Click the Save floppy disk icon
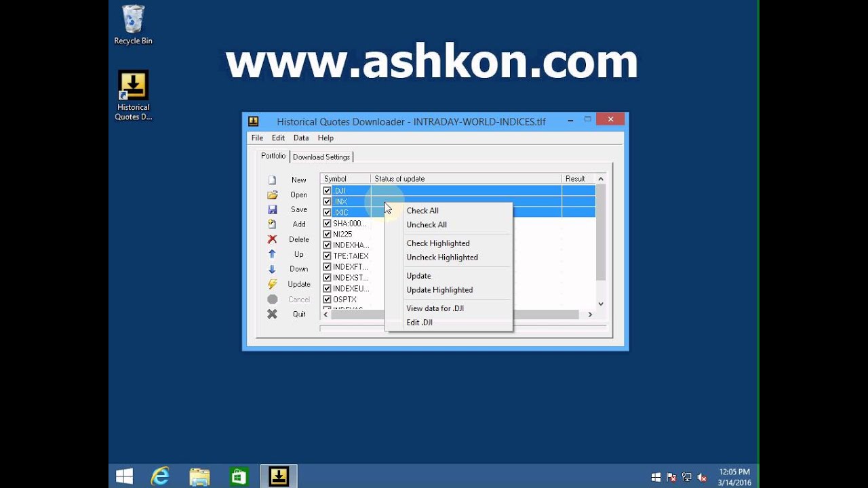 click(x=272, y=210)
